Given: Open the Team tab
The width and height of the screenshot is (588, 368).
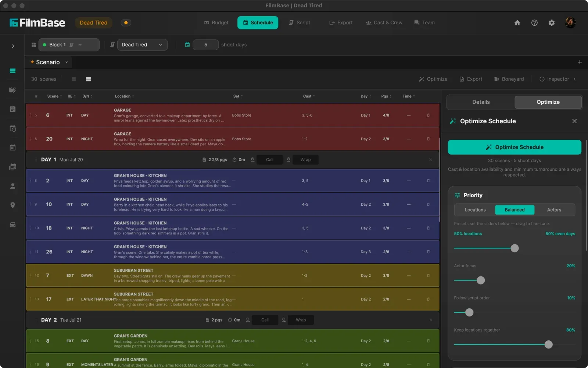Looking at the screenshot, I should [x=424, y=23].
